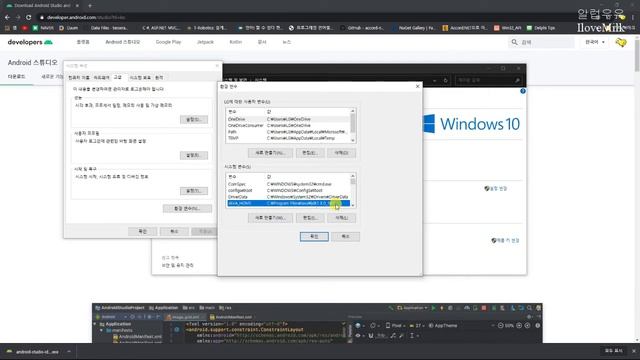The image size is (640, 360).
Task: Open the Win32_API bookmark
Action: 508,28
